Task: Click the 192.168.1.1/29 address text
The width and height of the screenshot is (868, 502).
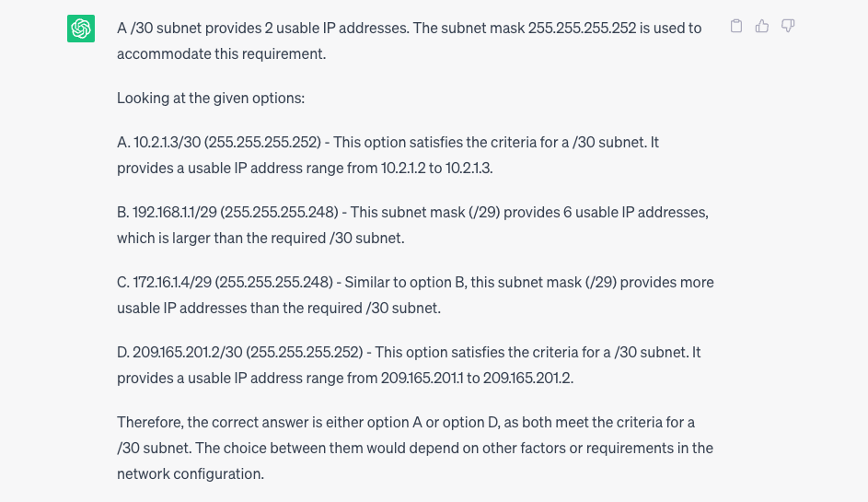Action: click(x=172, y=212)
